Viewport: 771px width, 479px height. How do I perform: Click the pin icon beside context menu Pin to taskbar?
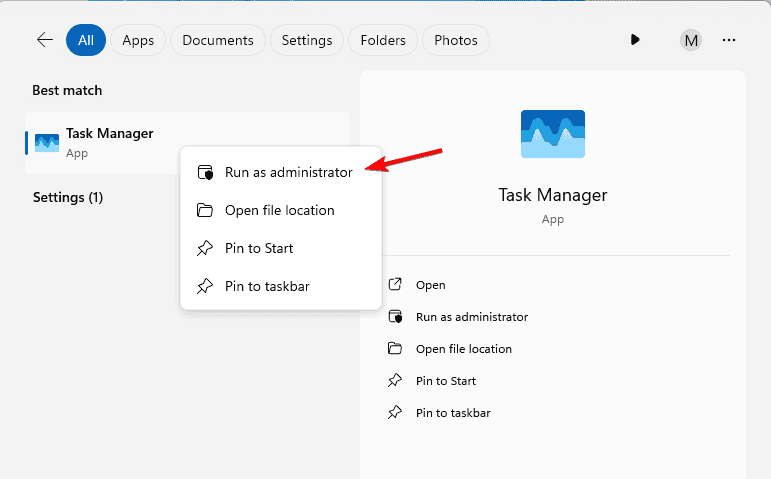click(x=205, y=286)
